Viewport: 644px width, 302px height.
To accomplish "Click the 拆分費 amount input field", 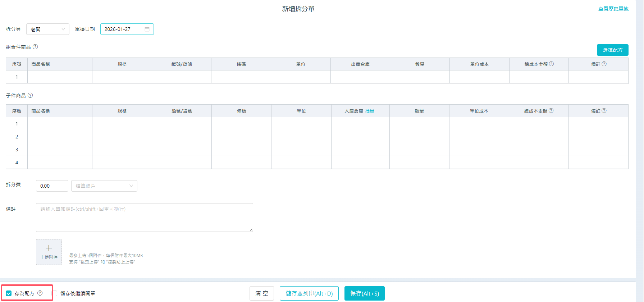I will 52,186.
